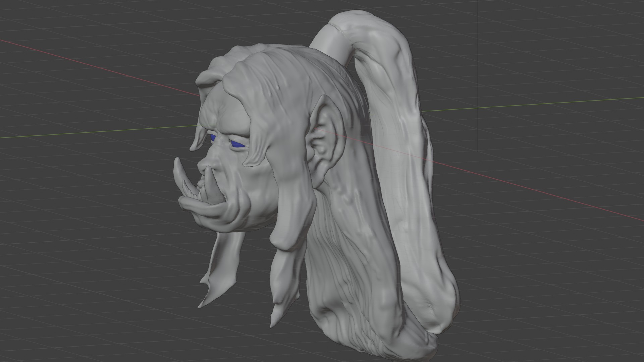Click the right blue eye of the model
The width and height of the screenshot is (644, 362).
[x=237, y=144]
